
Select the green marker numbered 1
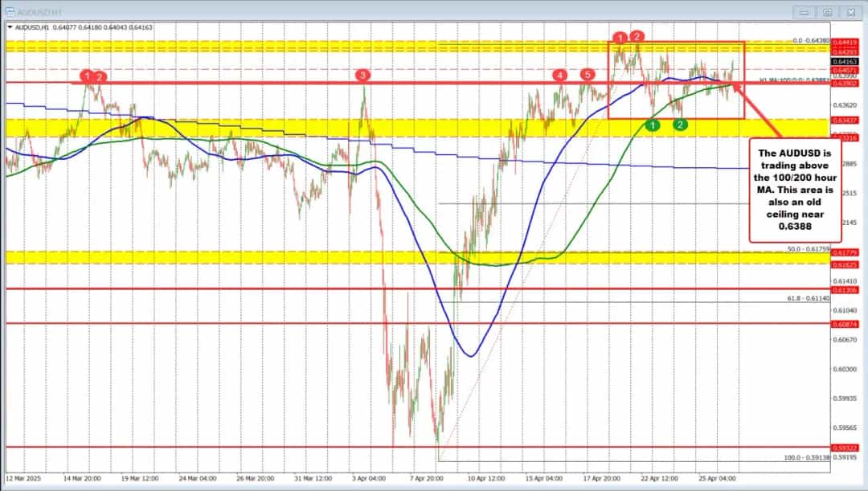(x=653, y=125)
